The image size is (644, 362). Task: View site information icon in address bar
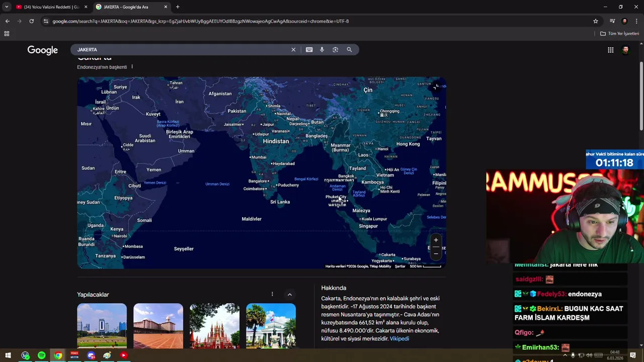(x=46, y=21)
